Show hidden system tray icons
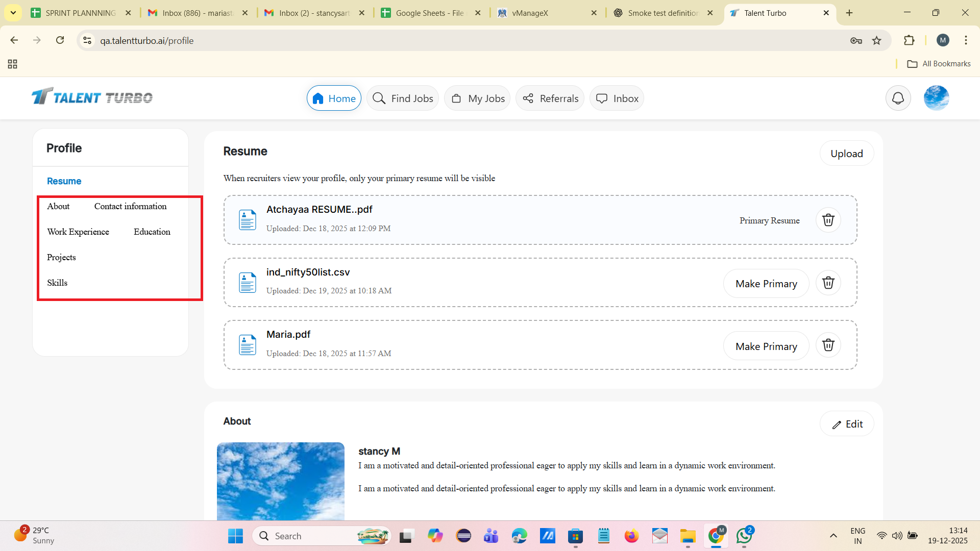This screenshot has height=551, width=980. pyautogui.click(x=833, y=536)
